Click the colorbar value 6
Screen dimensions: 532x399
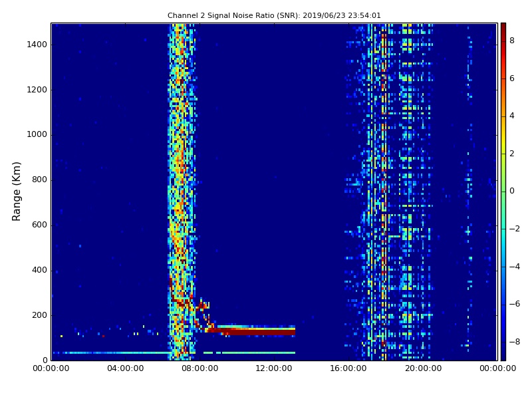click(512, 78)
